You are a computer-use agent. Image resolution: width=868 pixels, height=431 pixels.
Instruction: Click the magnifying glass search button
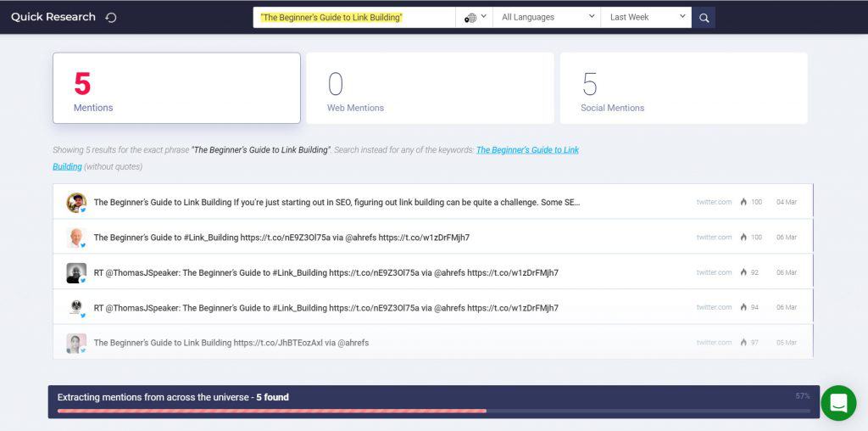[704, 18]
